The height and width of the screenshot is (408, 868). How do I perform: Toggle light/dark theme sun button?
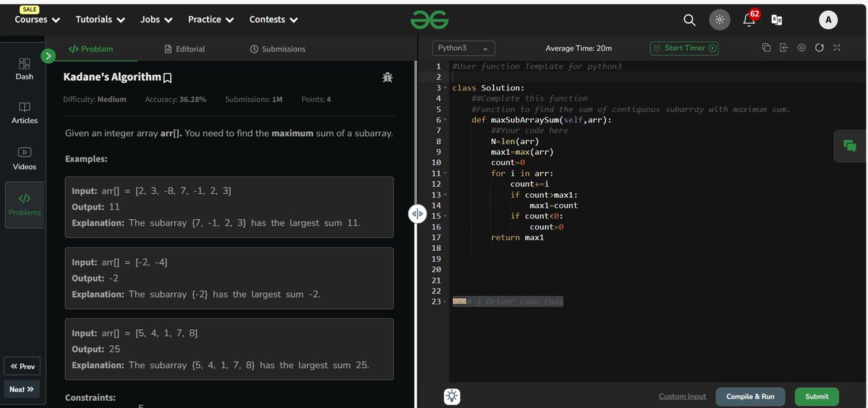pos(720,20)
